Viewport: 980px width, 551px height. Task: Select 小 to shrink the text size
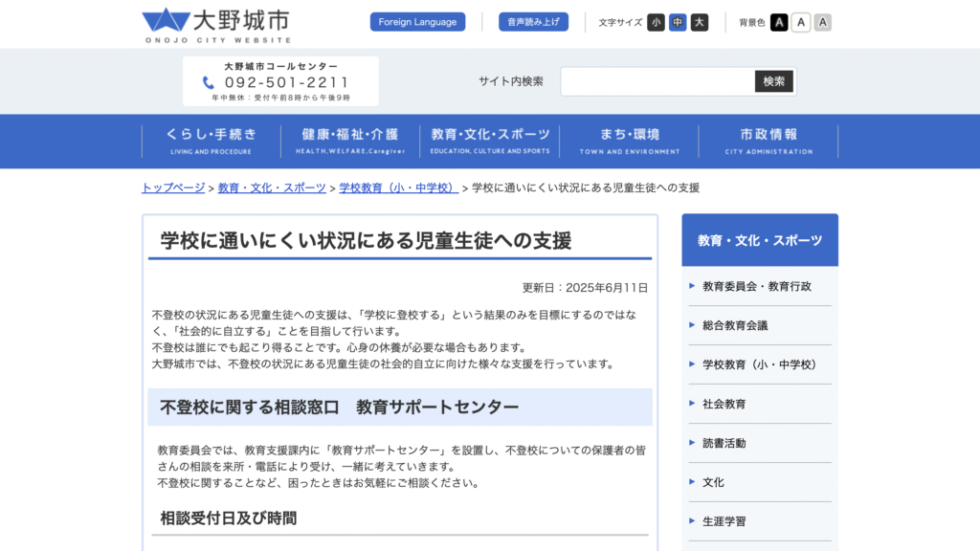pos(656,21)
